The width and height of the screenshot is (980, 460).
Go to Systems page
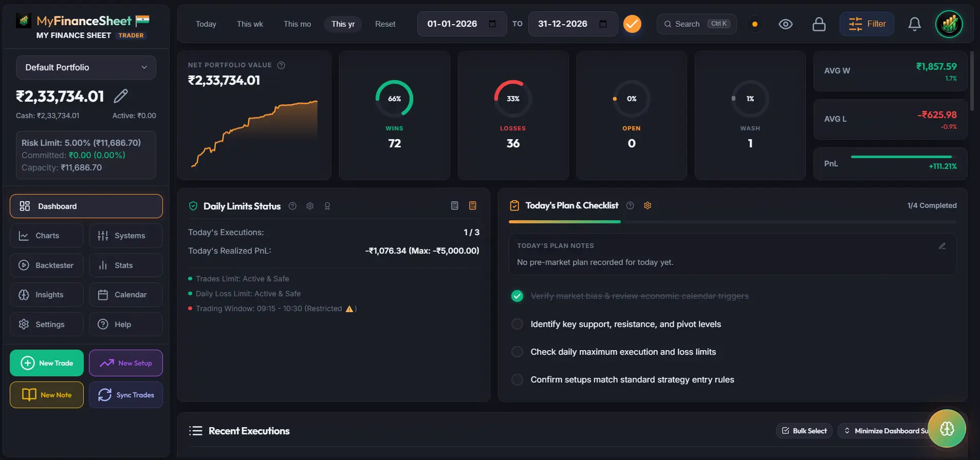pos(126,236)
